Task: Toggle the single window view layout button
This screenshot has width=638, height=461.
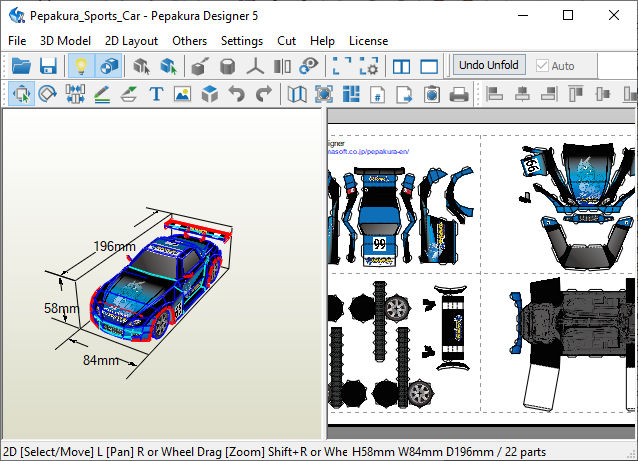Action: [429, 66]
